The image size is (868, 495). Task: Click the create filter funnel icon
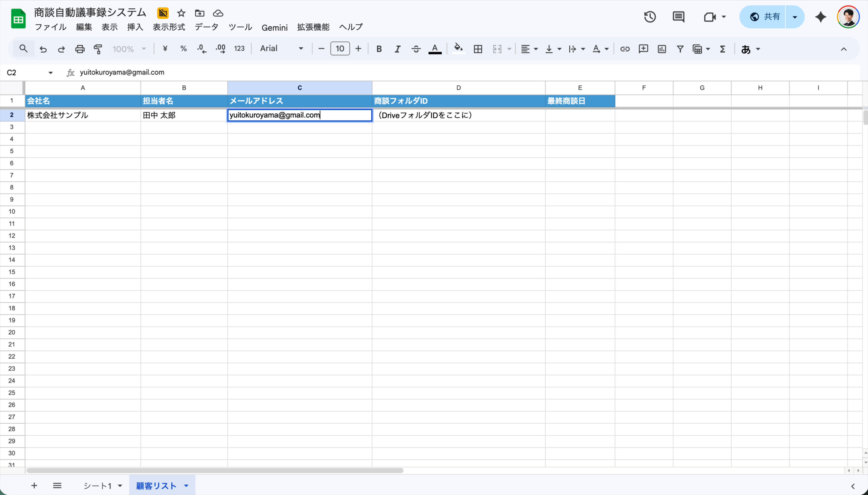point(680,49)
